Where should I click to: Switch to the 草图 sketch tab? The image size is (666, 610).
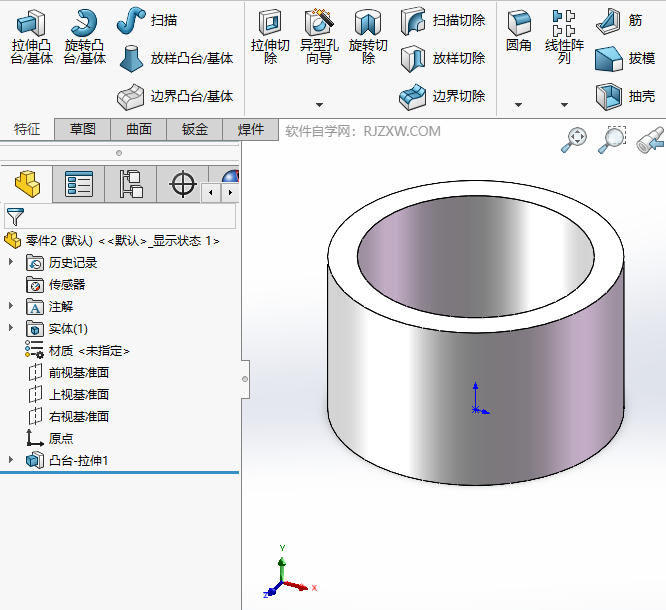tap(83, 130)
